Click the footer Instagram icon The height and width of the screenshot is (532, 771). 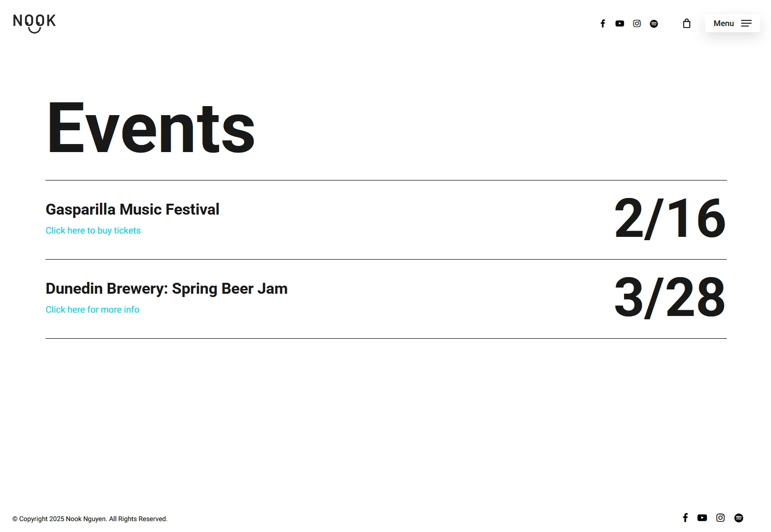pyautogui.click(x=720, y=518)
